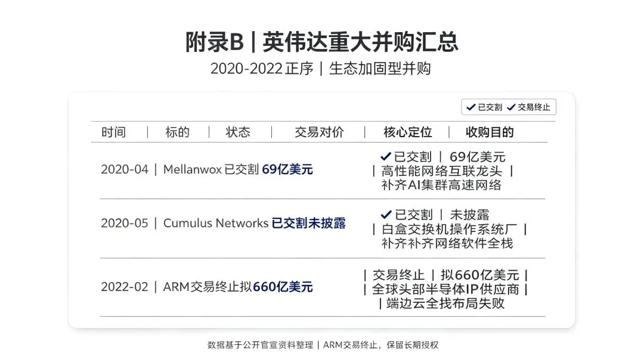The image size is (644, 362).
Task: Click footer note ARM交易终止，保留长期授权
Action: (381, 345)
